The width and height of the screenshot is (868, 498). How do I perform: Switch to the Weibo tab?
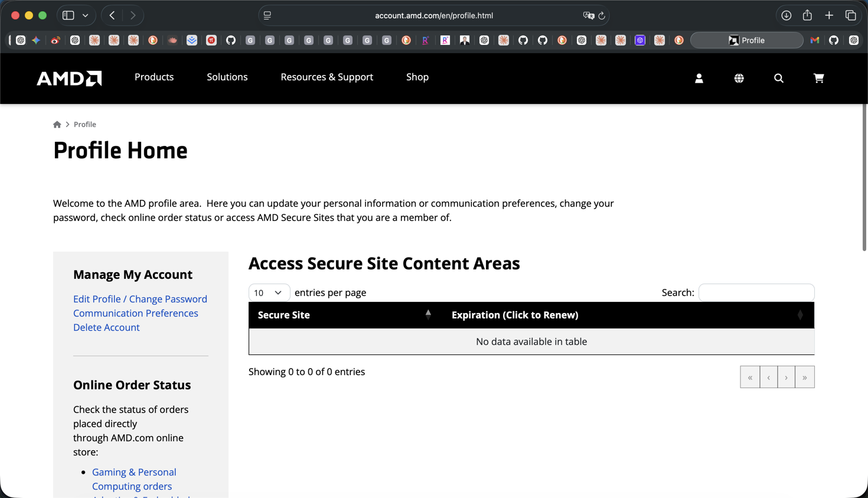[56, 40]
